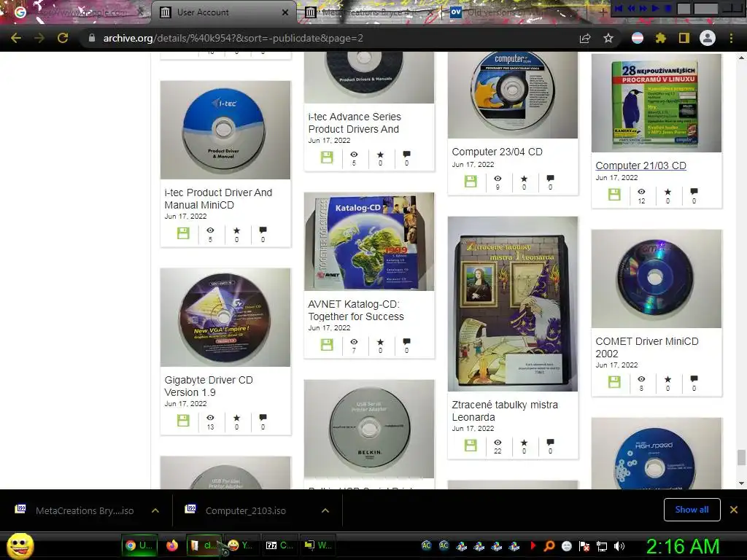Open the Computer 23/04 CD title
The image size is (747, 560).
click(497, 152)
